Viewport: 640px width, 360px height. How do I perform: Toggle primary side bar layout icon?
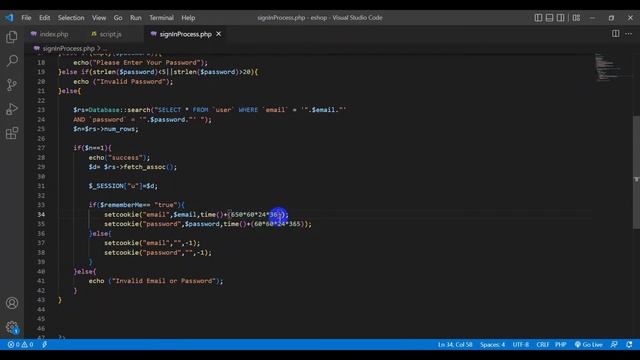538,18
